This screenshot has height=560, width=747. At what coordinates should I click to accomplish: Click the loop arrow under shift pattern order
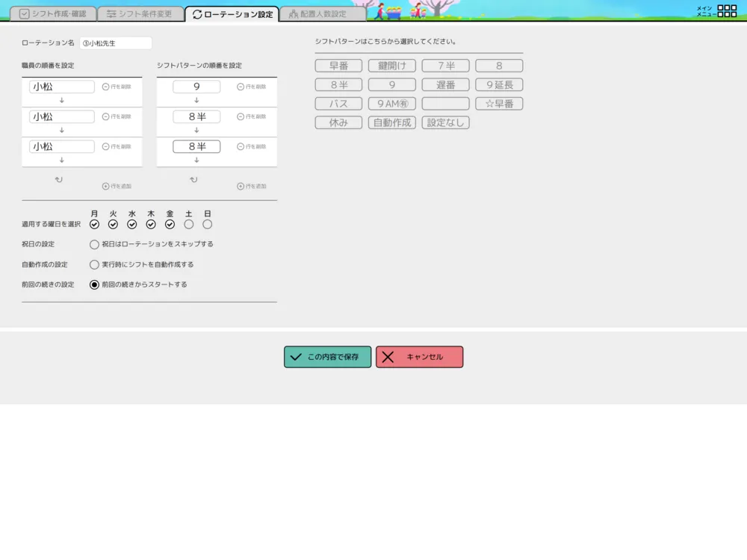[x=193, y=179]
